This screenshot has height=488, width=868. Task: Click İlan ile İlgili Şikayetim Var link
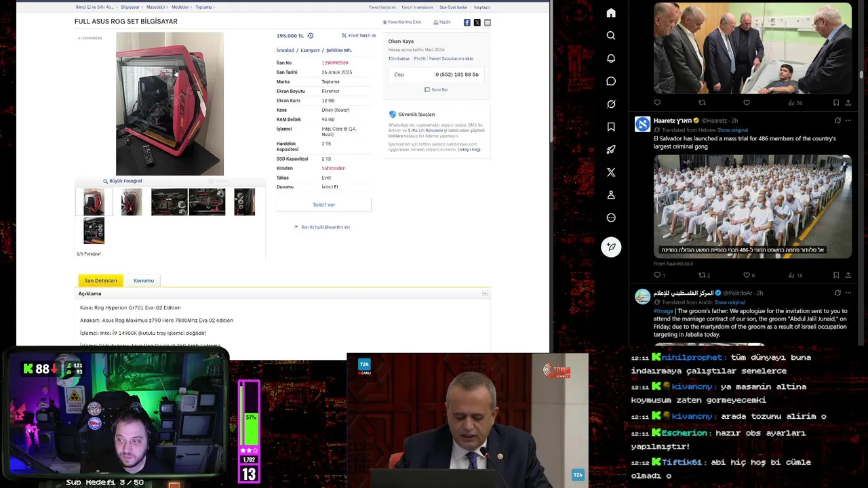[x=322, y=227]
